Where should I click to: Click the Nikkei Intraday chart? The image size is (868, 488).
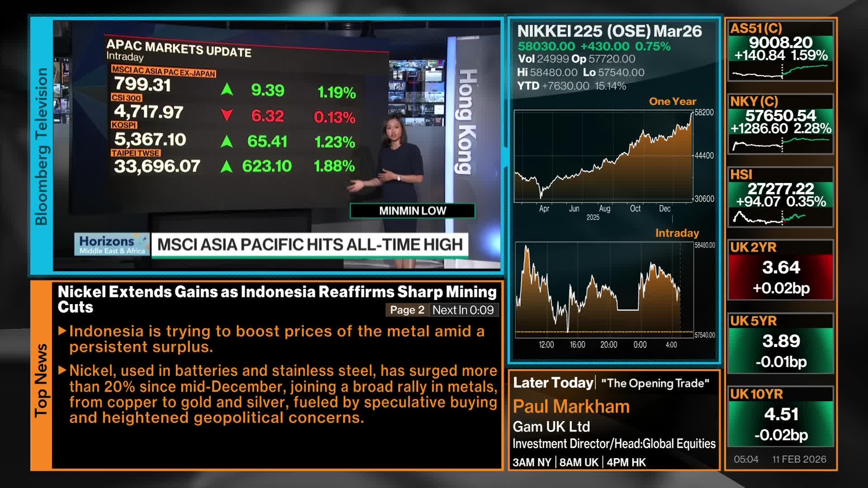click(604, 290)
